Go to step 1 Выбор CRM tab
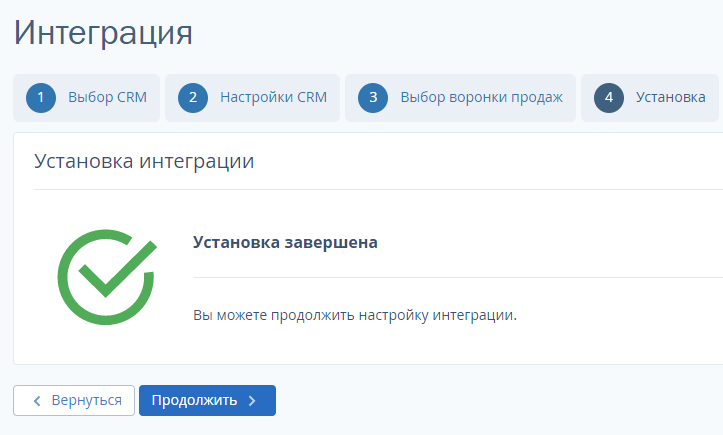 pos(86,98)
